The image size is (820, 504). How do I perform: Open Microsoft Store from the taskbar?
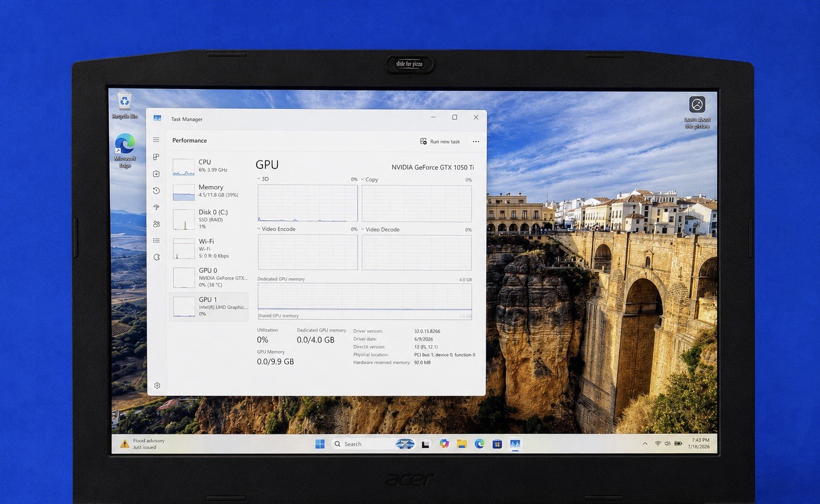pyautogui.click(x=497, y=444)
